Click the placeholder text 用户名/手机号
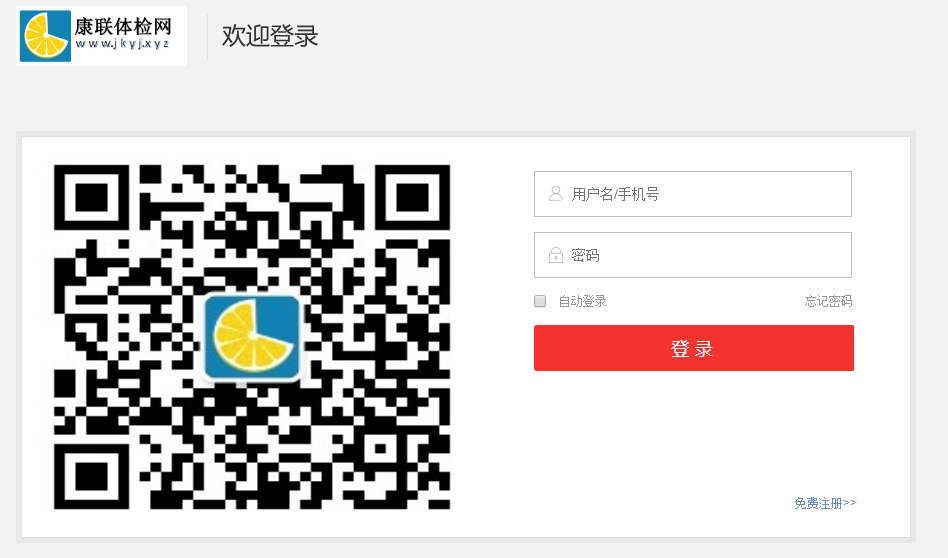 pos(615,194)
